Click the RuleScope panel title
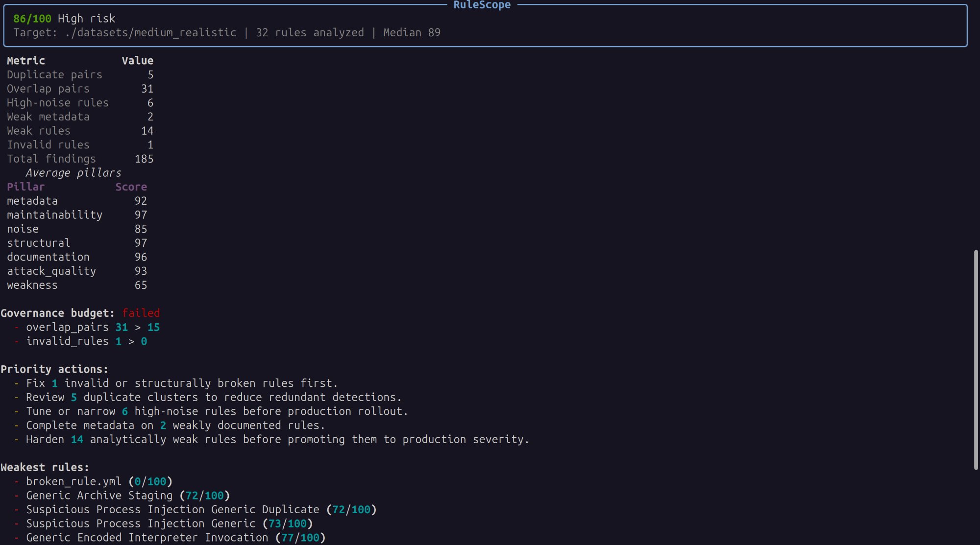Image resolution: width=980 pixels, height=545 pixels. (x=481, y=5)
